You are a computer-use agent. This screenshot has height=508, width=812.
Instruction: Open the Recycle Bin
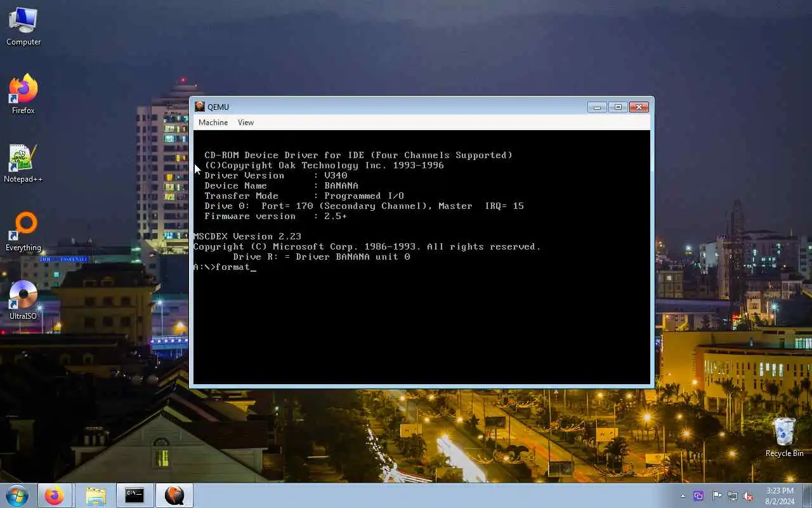click(784, 437)
